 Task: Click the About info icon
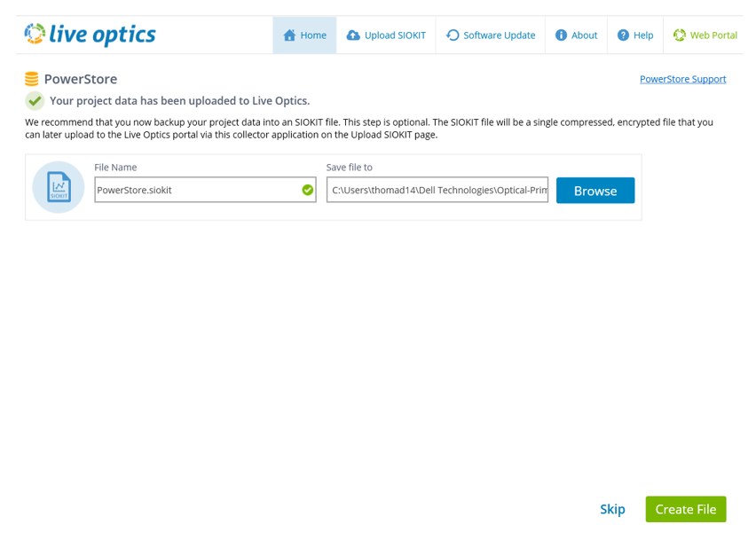tap(561, 35)
